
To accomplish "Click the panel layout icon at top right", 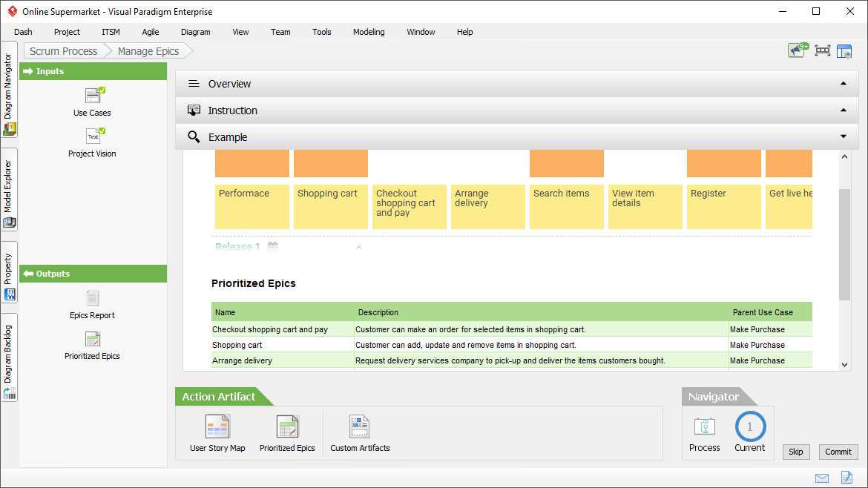I will click(844, 51).
